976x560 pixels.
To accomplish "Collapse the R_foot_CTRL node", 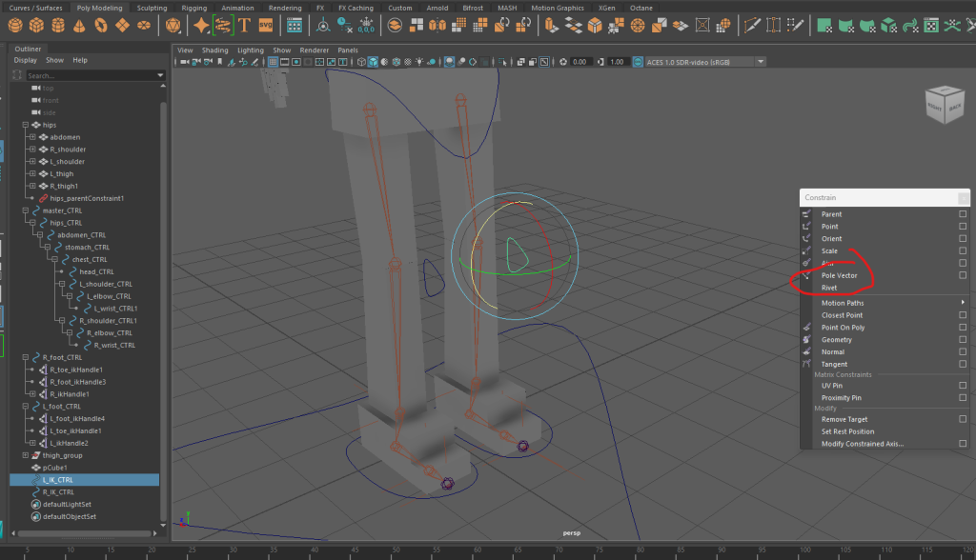I will (26, 357).
